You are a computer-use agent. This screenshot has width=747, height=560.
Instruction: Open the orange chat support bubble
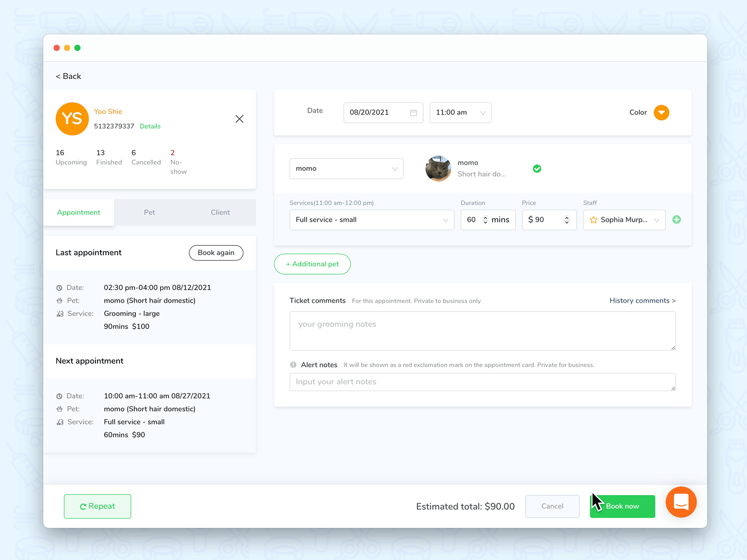(681, 502)
